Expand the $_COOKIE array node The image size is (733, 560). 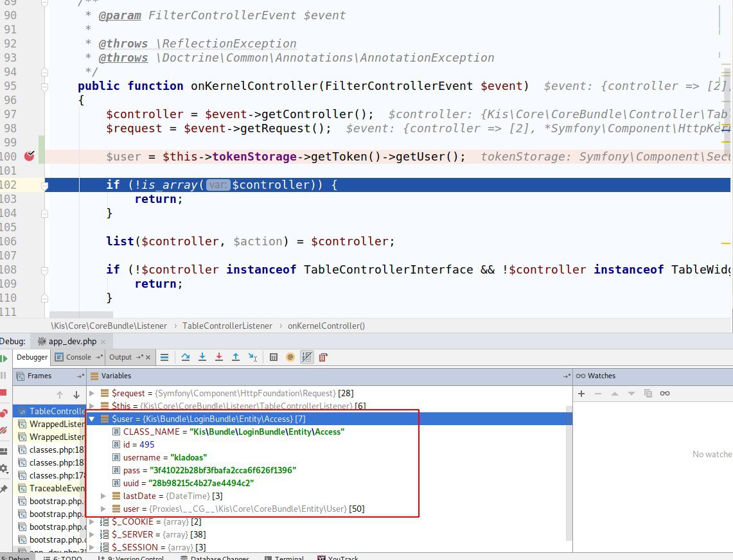[x=92, y=521]
